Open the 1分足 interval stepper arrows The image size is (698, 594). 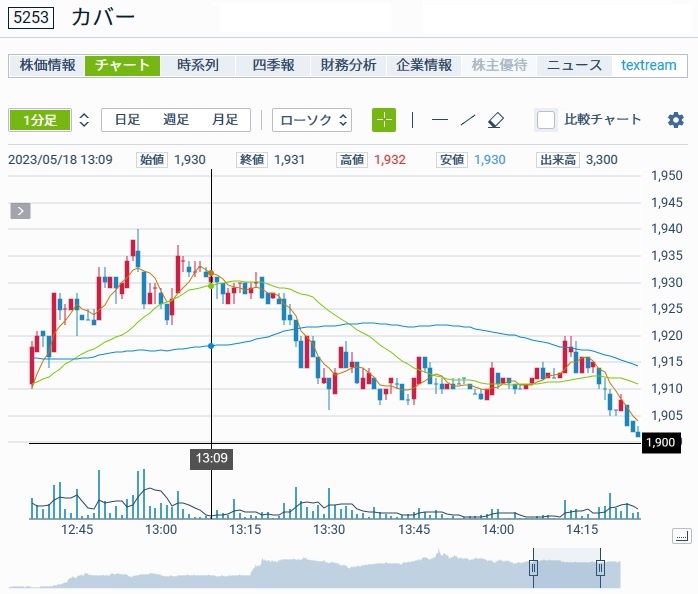coord(84,120)
